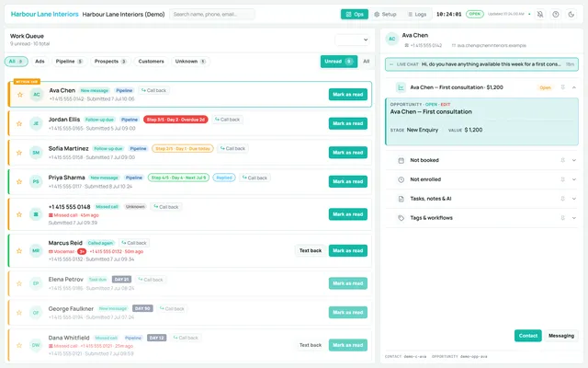Toggle dark mode moon icon
This screenshot has width=588, height=368.
point(571,15)
